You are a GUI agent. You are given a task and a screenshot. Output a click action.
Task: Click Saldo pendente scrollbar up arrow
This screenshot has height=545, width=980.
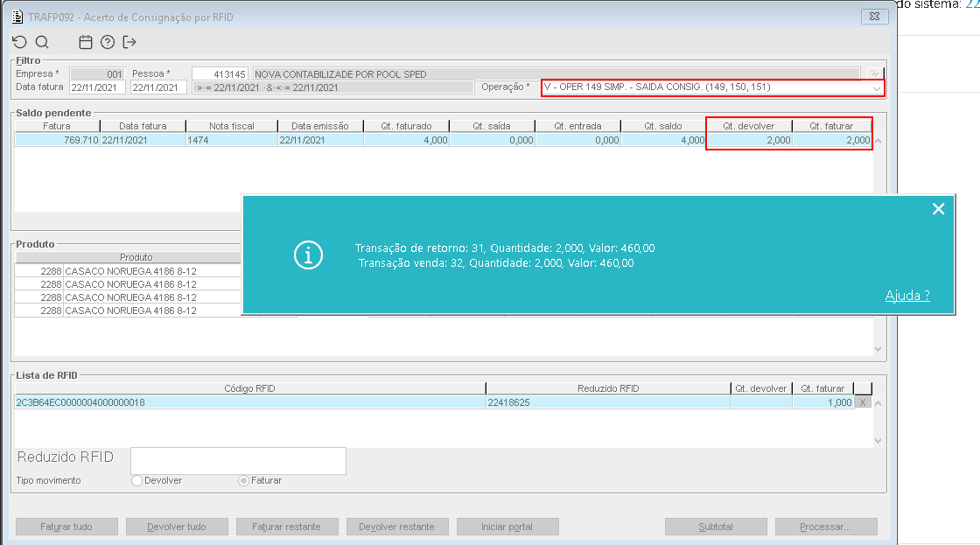(878, 141)
